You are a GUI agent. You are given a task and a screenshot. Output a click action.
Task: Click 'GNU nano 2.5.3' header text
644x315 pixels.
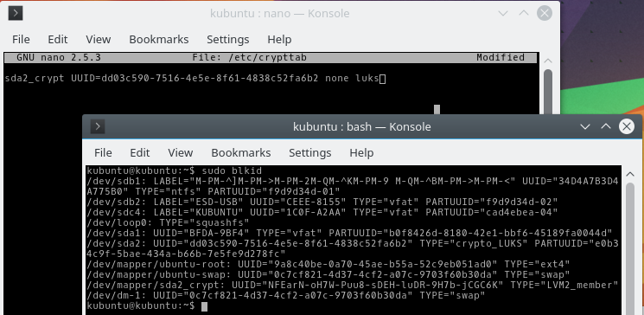click(x=59, y=58)
